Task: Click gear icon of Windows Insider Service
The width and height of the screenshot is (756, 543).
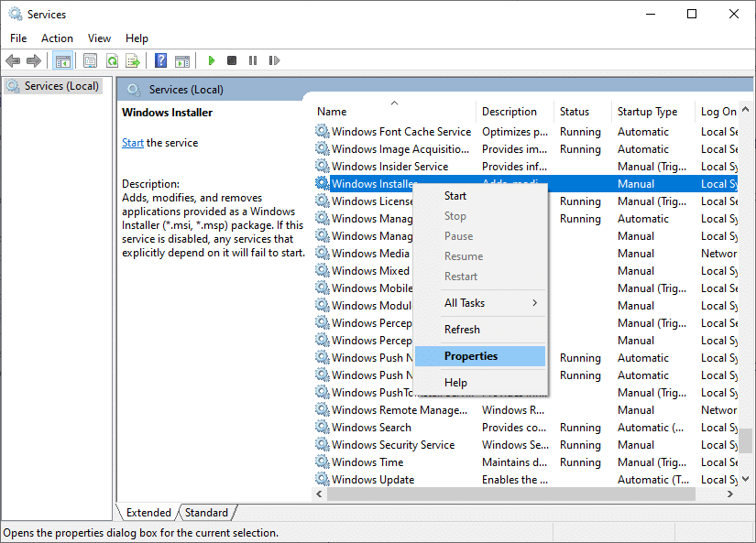Action: [x=322, y=166]
